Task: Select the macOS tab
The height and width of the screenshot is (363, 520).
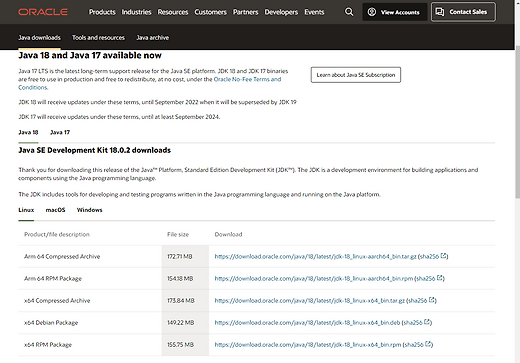Action: click(55, 210)
